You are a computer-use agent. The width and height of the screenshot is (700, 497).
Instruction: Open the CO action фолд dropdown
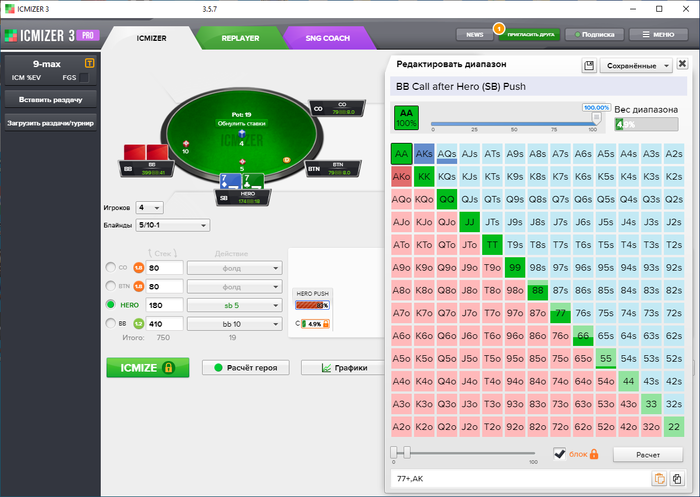tap(234, 268)
